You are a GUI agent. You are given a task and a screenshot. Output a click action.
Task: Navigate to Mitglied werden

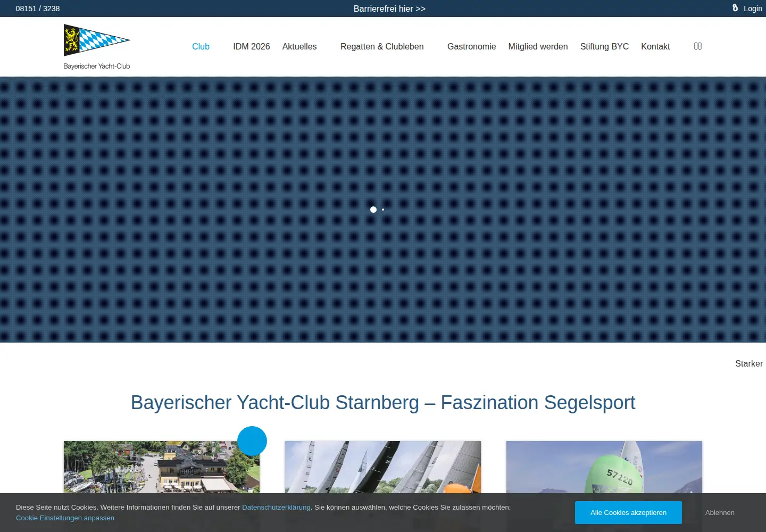(x=538, y=47)
